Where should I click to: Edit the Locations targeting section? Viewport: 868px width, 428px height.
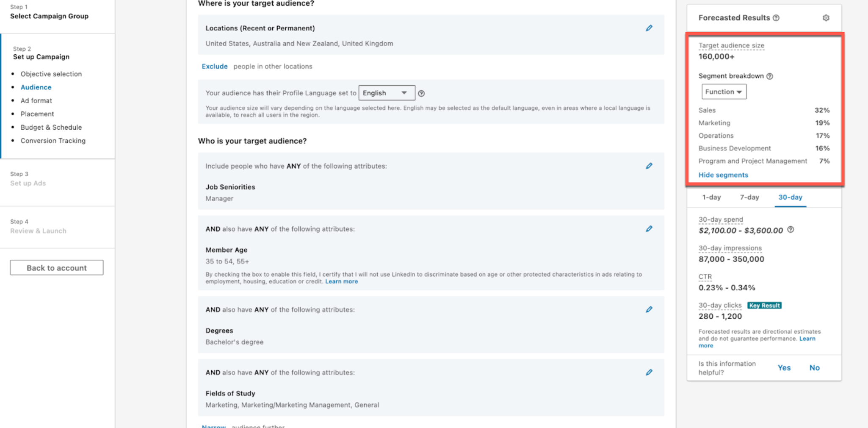[649, 28]
